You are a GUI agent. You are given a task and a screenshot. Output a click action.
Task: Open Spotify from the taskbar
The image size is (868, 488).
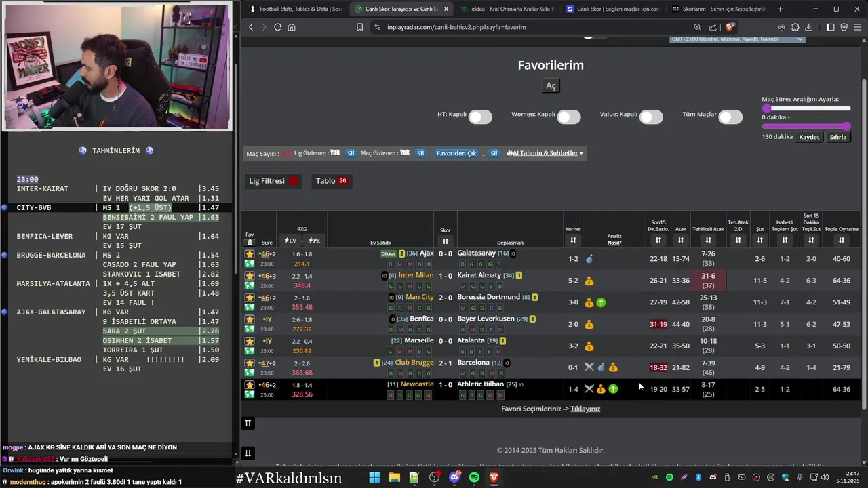(x=474, y=478)
